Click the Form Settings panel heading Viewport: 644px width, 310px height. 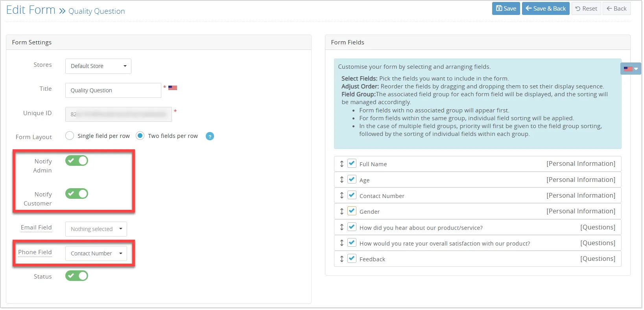[x=32, y=42]
